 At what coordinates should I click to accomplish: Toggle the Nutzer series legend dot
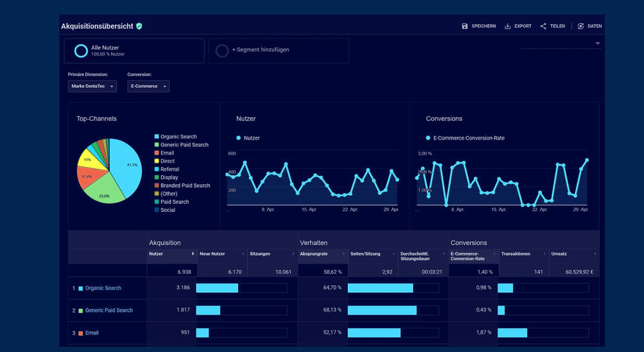click(x=239, y=138)
